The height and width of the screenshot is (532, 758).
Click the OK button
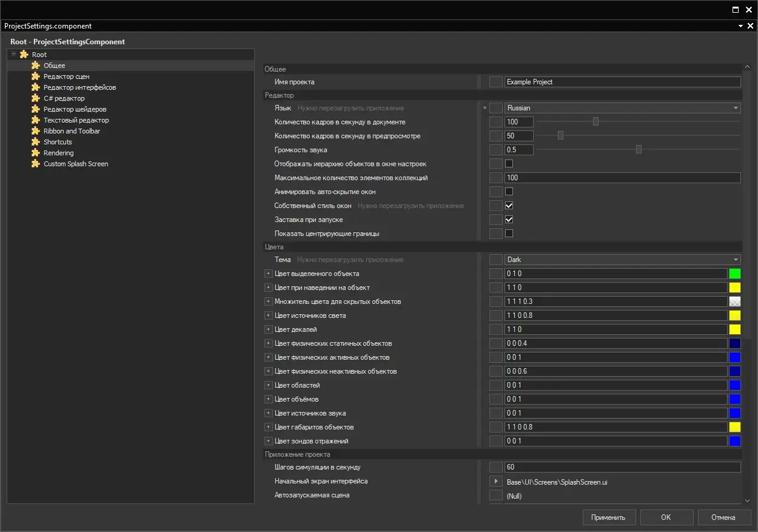click(666, 517)
